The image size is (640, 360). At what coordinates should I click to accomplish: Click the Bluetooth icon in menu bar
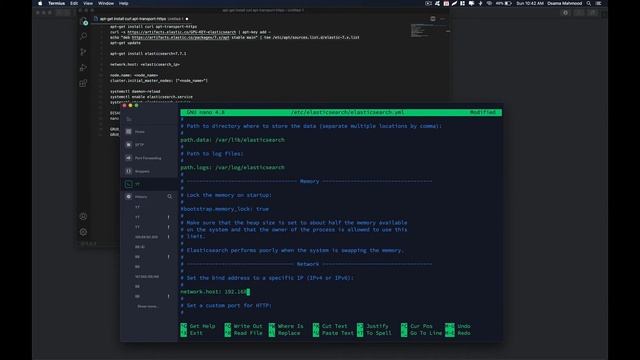[x=480, y=3]
